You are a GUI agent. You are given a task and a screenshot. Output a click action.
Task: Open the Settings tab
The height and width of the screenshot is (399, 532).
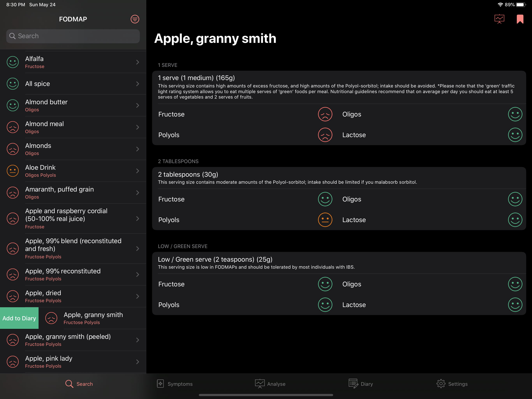tap(452, 384)
